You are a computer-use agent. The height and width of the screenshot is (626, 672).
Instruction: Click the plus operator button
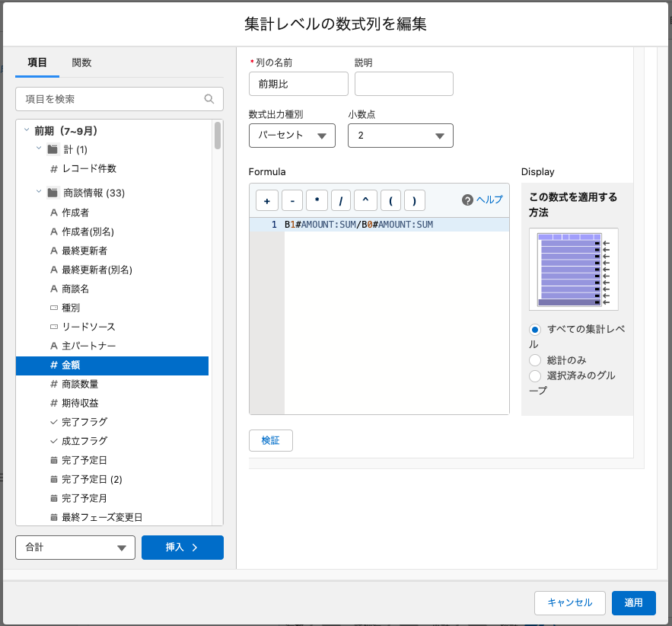(x=267, y=200)
